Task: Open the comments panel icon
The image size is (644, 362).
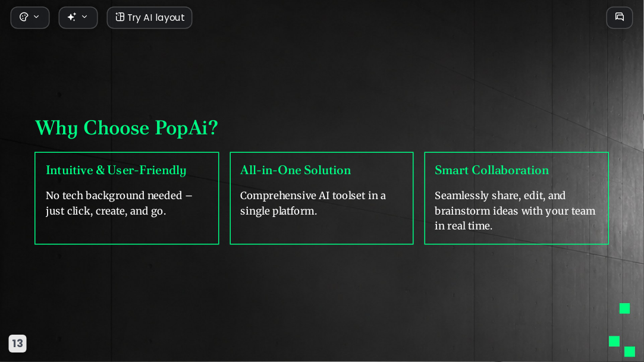Action: click(620, 18)
